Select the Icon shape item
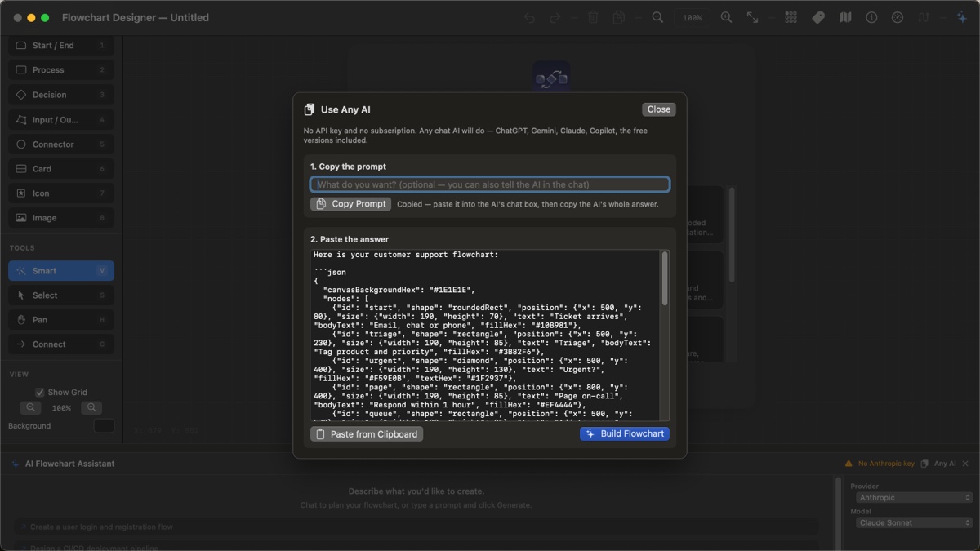This screenshot has height=551, width=980. click(x=61, y=193)
